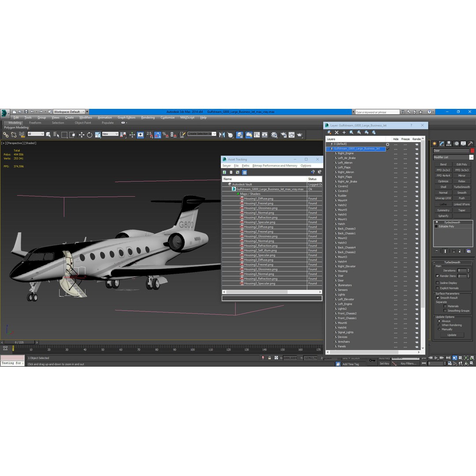
Task: Expand Editable Poly in modifier stack
Action: tap(436, 227)
